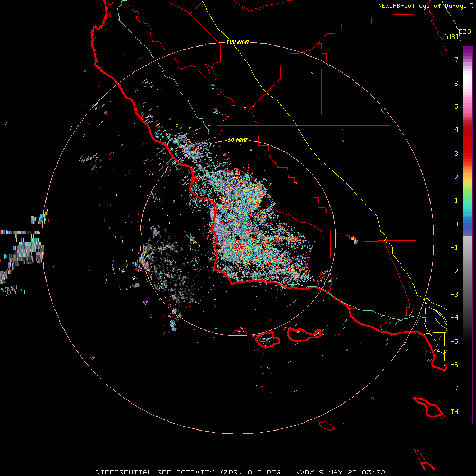
Task: Select the 6 dB value on the scale
Action: [x=456, y=83]
